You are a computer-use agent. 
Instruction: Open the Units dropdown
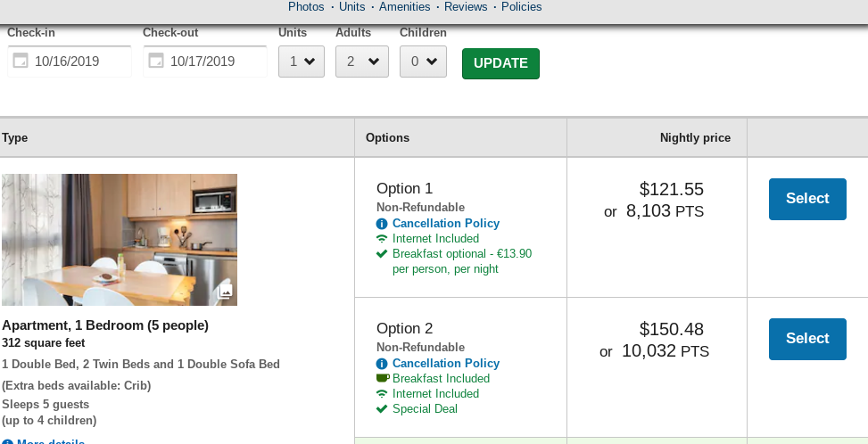point(302,62)
